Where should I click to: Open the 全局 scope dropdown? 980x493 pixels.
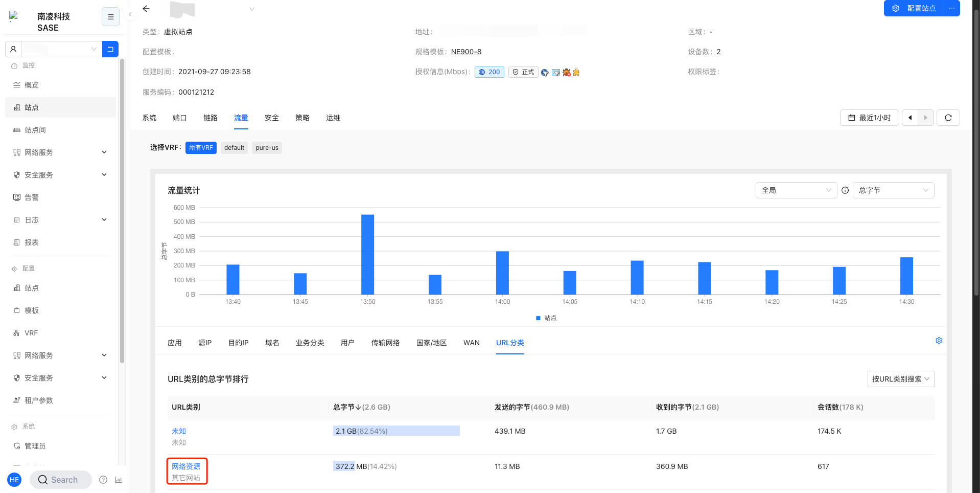pos(796,190)
